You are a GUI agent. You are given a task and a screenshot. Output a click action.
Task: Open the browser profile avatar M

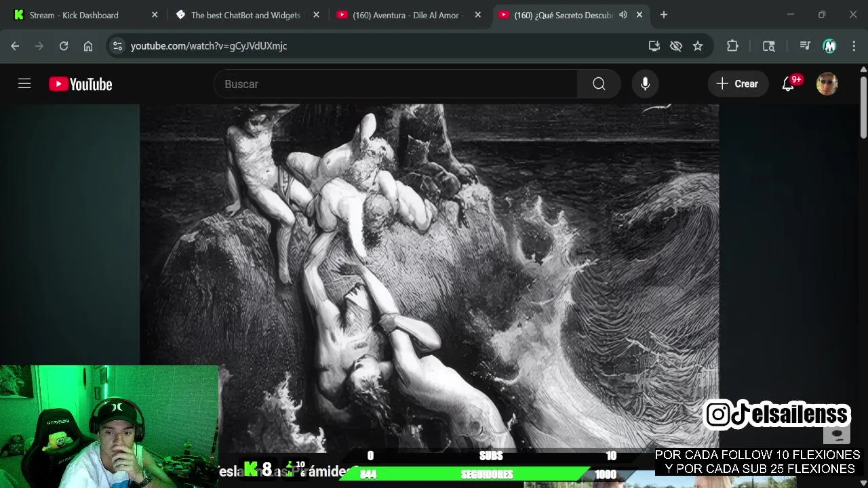pos(829,46)
